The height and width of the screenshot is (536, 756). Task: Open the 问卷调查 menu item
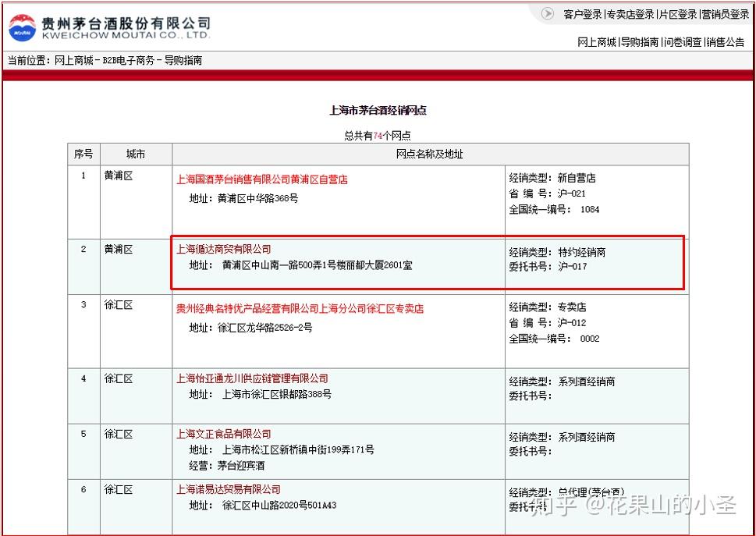click(682, 42)
